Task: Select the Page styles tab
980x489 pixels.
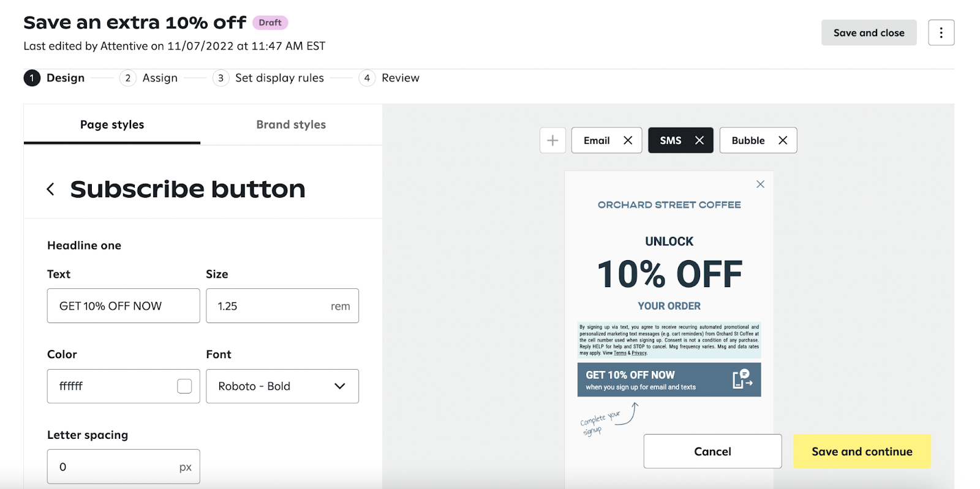Action: point(112,125)
